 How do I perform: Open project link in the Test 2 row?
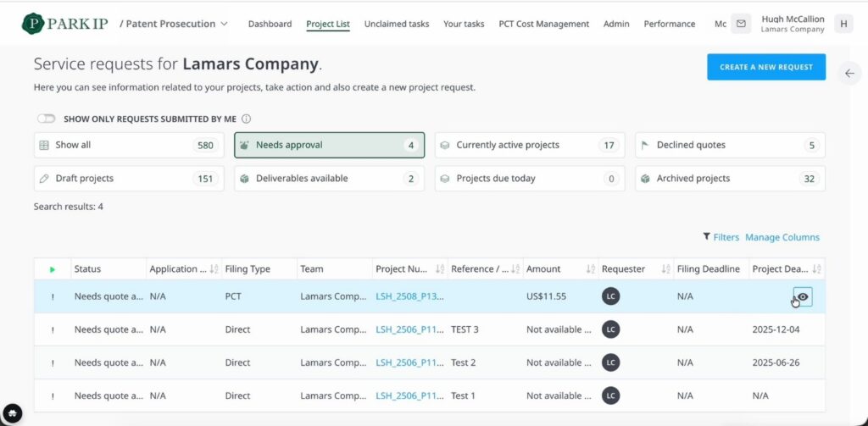click(409, 363)
